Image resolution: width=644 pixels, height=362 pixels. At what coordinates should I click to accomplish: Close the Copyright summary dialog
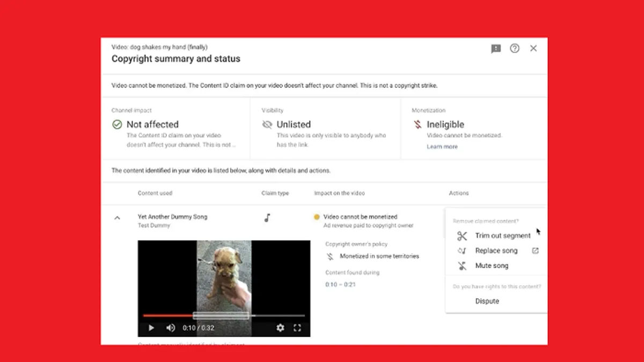pyautogui.click(x=533, y=48)
